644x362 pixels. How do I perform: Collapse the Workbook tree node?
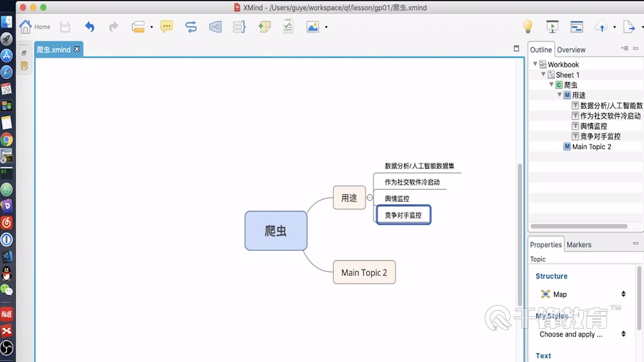click(x=535, y=64)
